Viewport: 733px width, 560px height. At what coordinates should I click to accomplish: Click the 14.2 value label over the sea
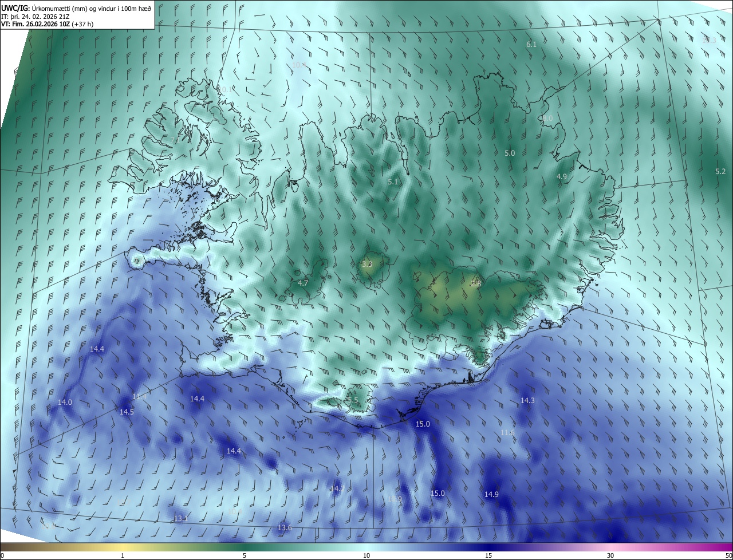338,488
